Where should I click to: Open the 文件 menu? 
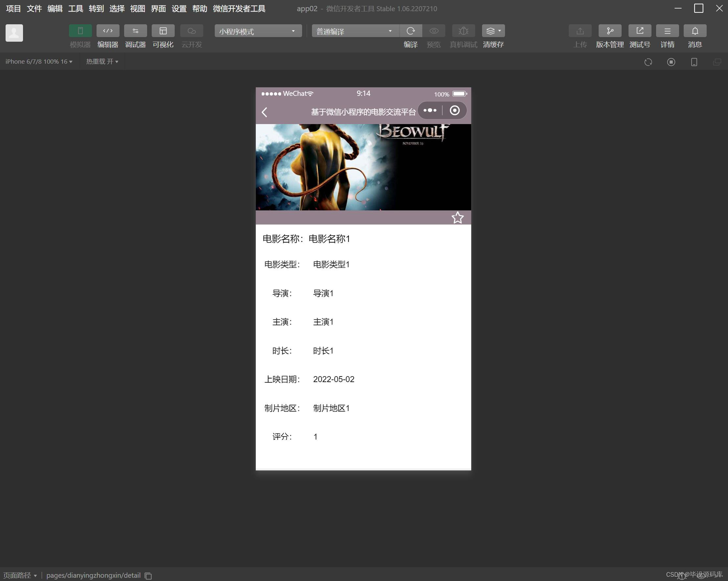point(34,9)
